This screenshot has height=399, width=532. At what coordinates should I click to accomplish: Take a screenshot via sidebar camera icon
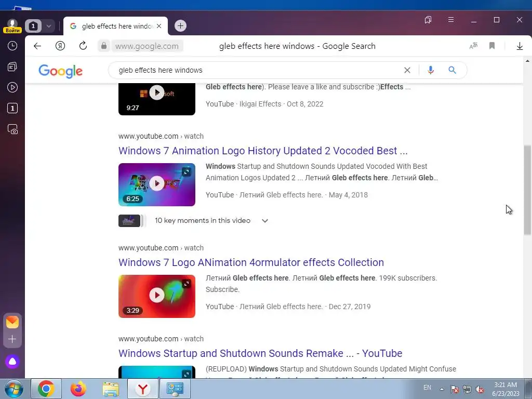pyautogui.click(x=12, y=129)
